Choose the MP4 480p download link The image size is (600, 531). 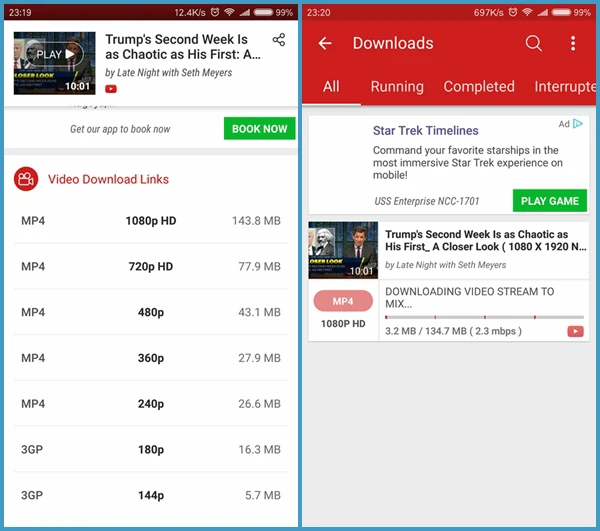coord(151,312)
